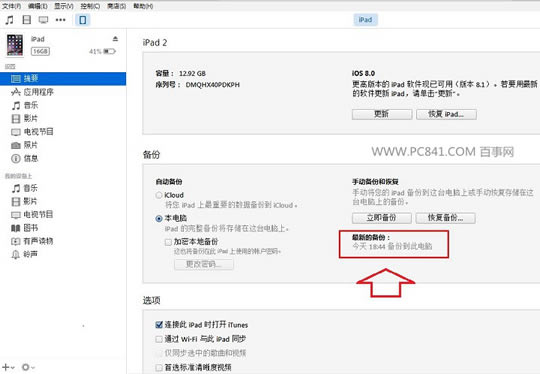The width and height of the screenshot is (540, 374).
Task: Uncheck 连接此 iPad 时打开 iTunes
Action: [159, 325]
